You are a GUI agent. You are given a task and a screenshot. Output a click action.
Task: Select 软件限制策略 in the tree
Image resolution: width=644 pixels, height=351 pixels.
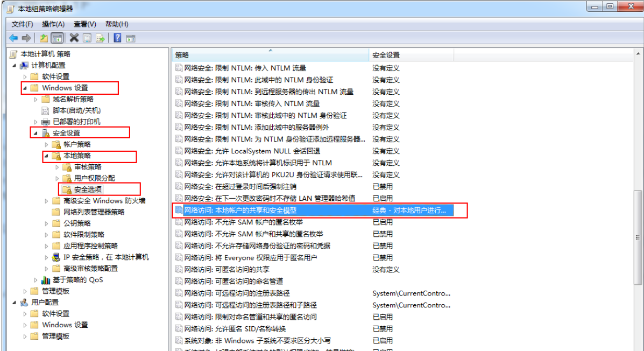pyautogui.click(x=84, y=235)
